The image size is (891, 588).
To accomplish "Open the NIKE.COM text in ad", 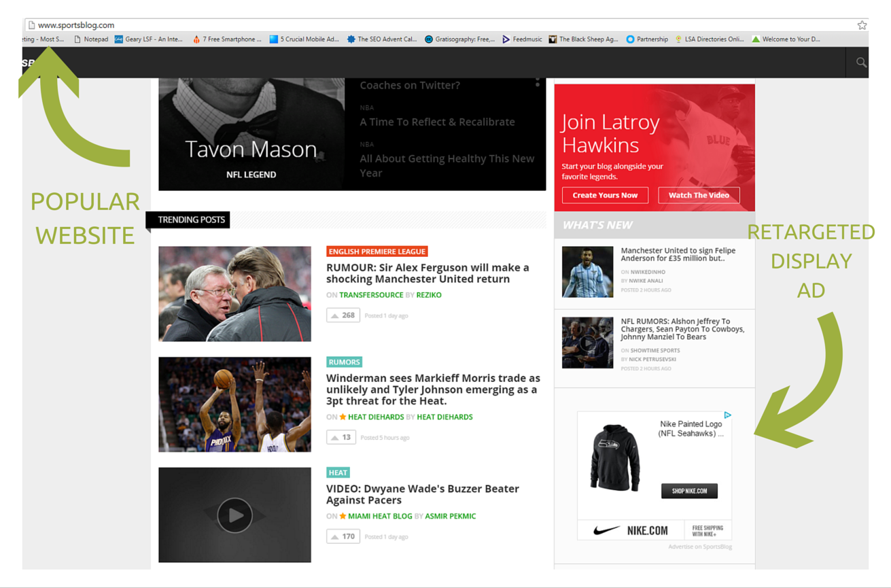I will click(647, 530).
